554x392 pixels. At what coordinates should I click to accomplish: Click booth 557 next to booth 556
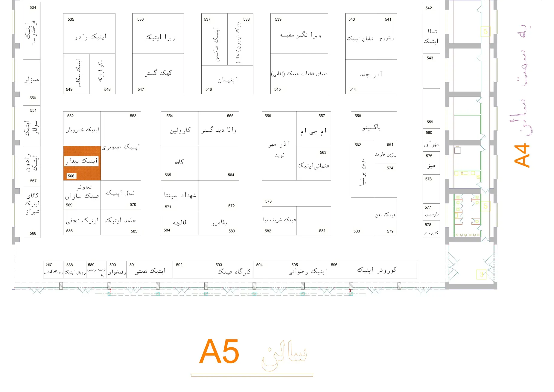[x=313, y=129]
